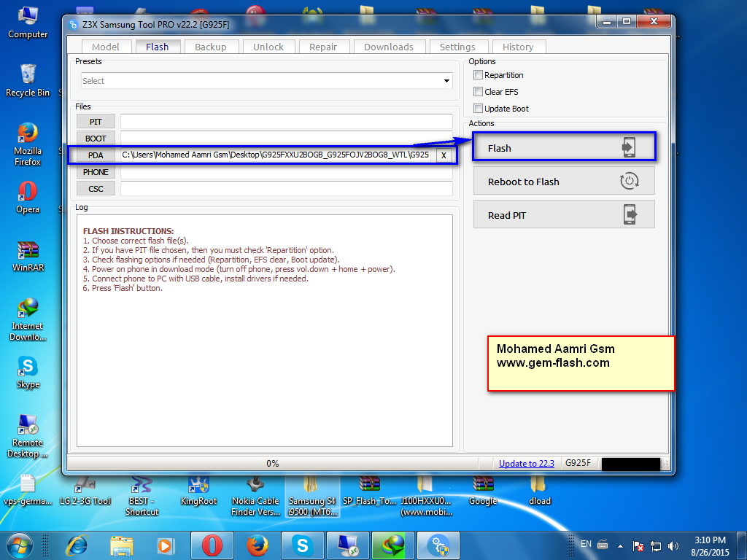
Task: Switch to Remote Desktop in taskbar
Action: coord(348,545)
